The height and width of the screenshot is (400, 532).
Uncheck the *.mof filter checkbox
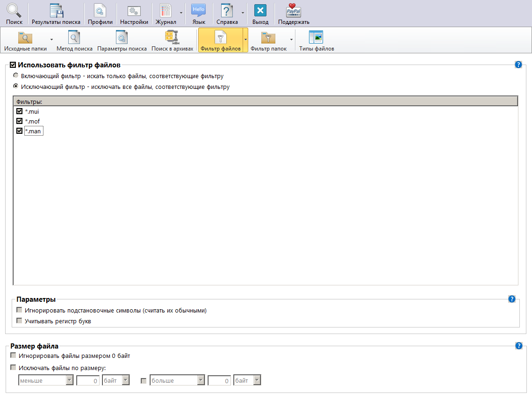click(19, 121)
